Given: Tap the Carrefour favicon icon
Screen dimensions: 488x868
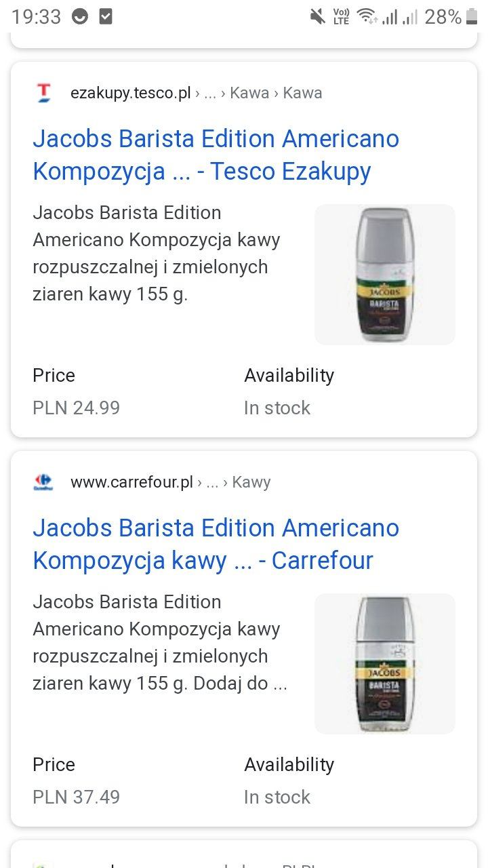Looking at the screenshot, I should point(43,482).
